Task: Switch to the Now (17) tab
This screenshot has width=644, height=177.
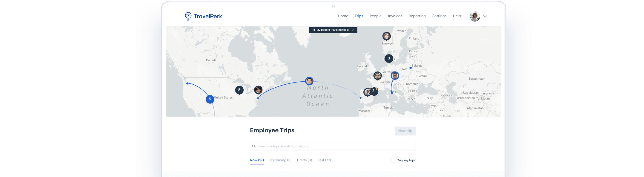Action: (257, 160)
